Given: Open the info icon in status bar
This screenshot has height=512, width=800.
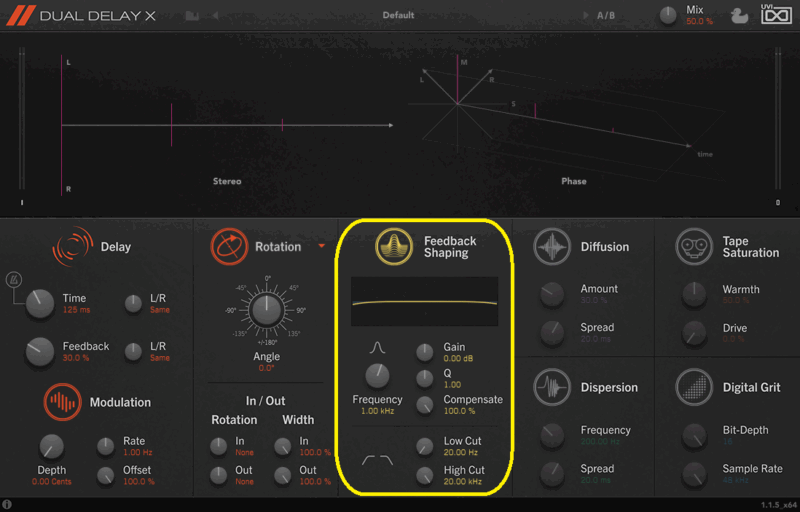Looking at the screenshot, I should click(7, 504).
